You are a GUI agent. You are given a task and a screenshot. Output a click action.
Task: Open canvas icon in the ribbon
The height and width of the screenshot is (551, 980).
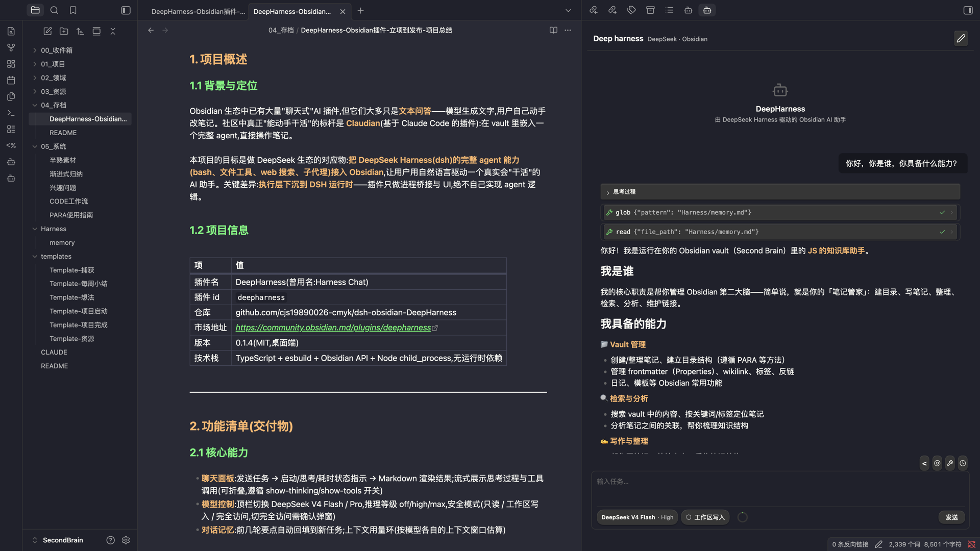(11, 64)
